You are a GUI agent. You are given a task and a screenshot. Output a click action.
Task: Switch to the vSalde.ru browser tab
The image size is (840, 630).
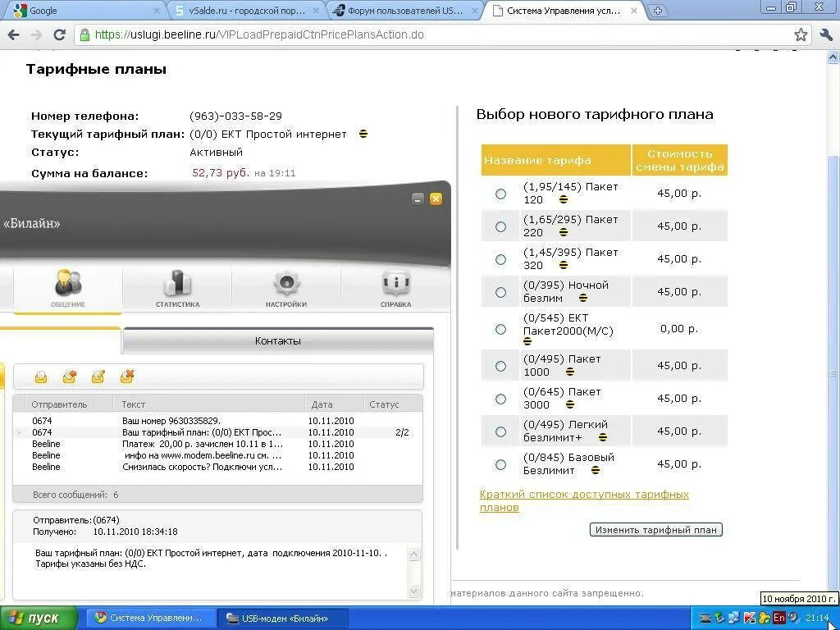point(246,11)
